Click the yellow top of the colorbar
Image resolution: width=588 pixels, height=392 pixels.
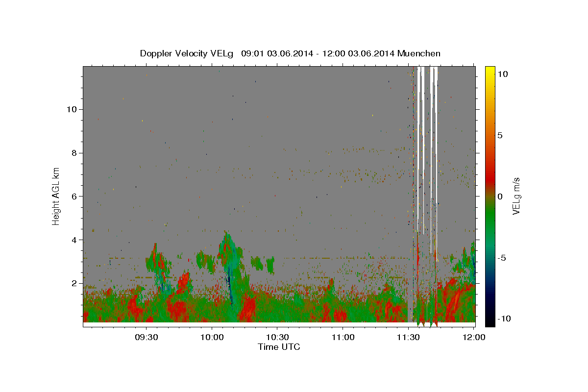(x=490, y=71)
